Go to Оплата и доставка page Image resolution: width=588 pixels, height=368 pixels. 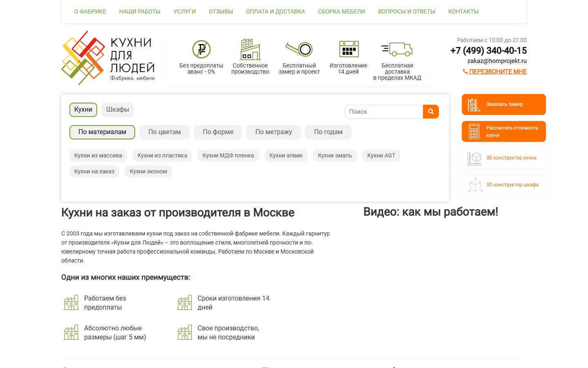click(275, 11)
